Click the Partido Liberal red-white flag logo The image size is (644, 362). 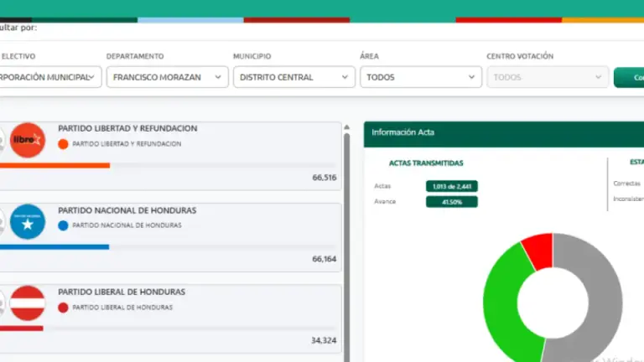[x=28, y=303]
